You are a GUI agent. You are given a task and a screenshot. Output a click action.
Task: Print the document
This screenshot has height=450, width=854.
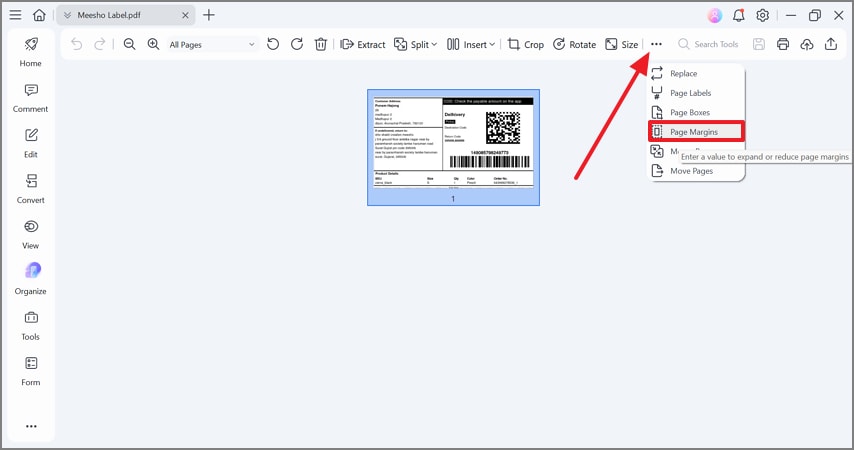pyautogui.click(x=783, y=44)
